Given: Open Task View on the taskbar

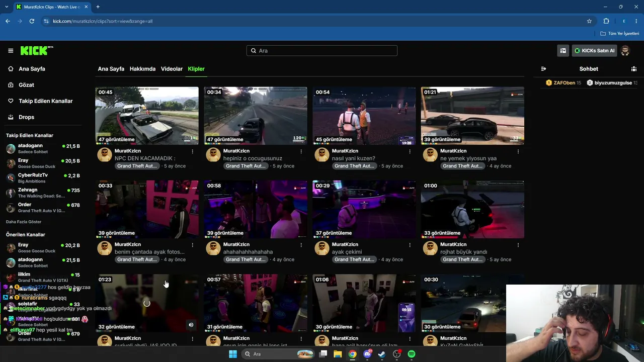Looking at the screenshot, I should [323, 354].
